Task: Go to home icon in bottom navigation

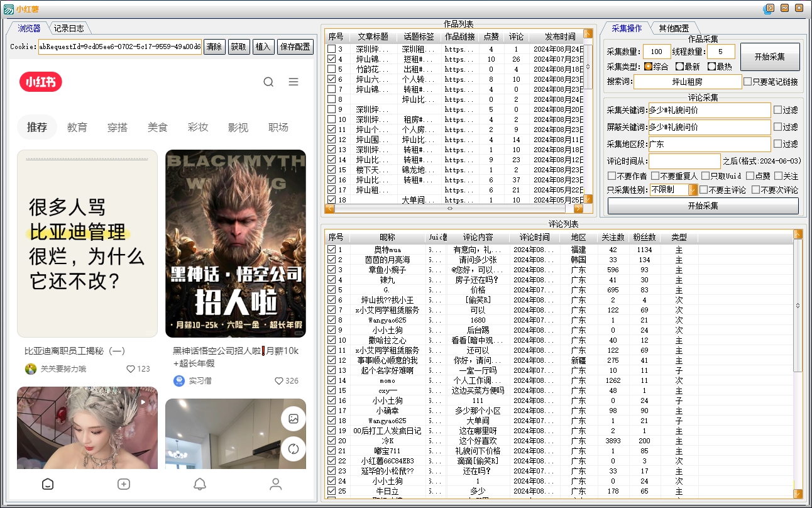Action: pos(48,484)
